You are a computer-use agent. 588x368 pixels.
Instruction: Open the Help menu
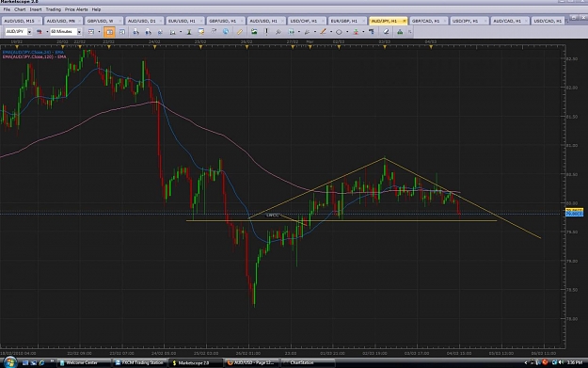coord(96,9)
